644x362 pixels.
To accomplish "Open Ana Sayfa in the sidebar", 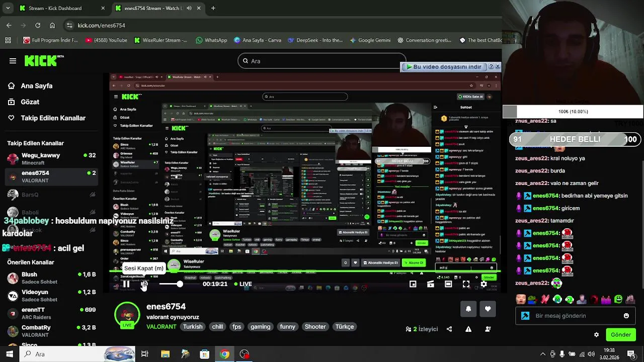I will coord(30,86).
